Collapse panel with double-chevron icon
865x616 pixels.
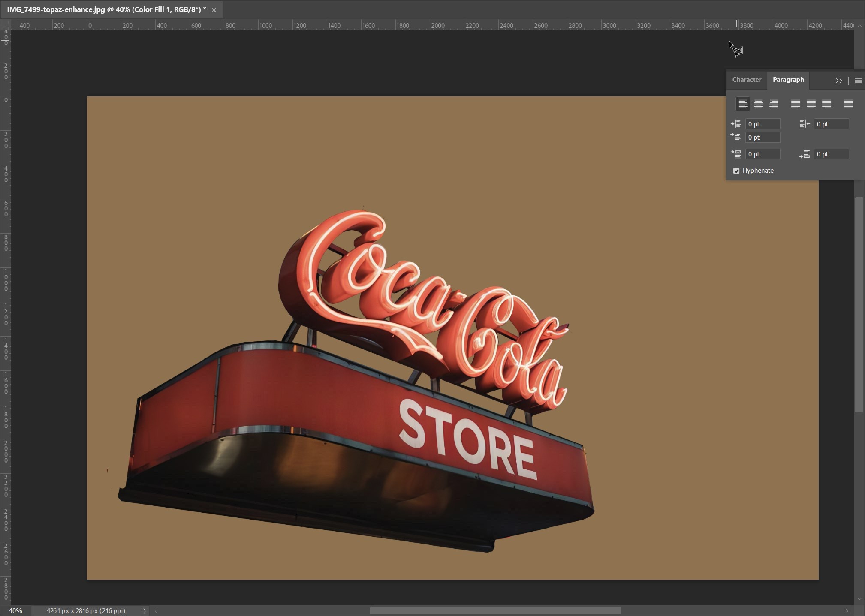839,81
